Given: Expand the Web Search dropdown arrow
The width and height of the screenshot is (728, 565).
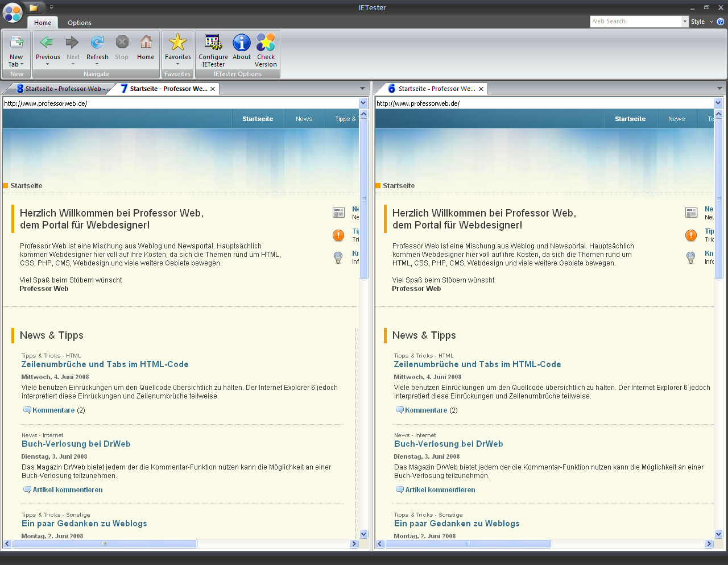Looking at the screenshot, I should click(x=685, y=22).
